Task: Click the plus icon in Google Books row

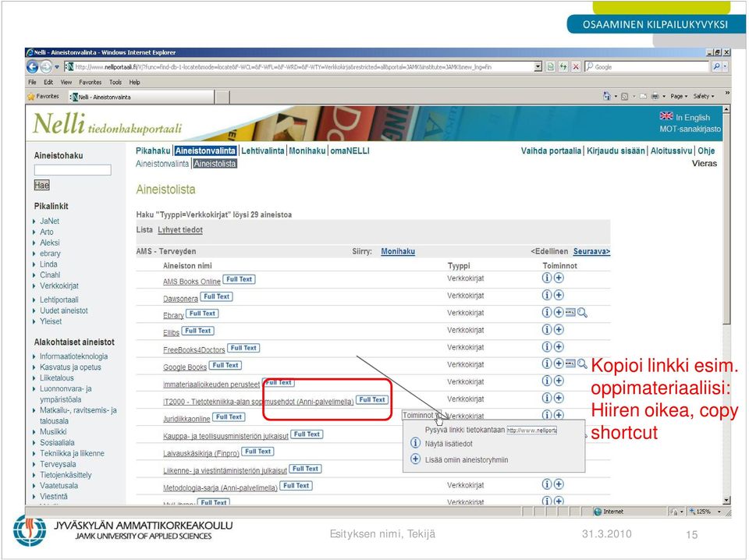Action: pos(559,363)
